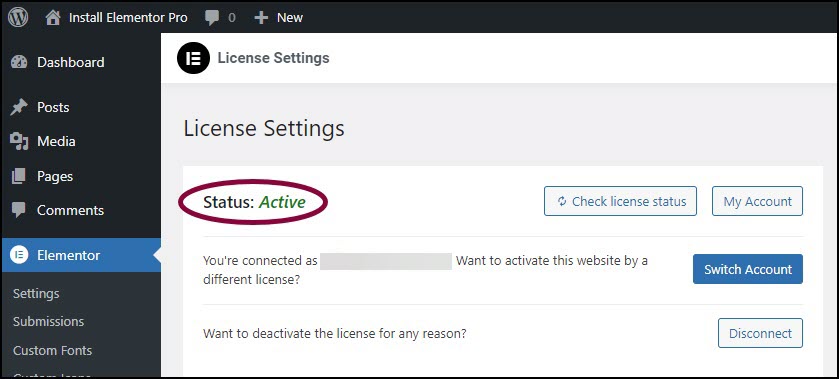839x379 pixels.
Task: Open the site home icon
Action: click(53, 17)
